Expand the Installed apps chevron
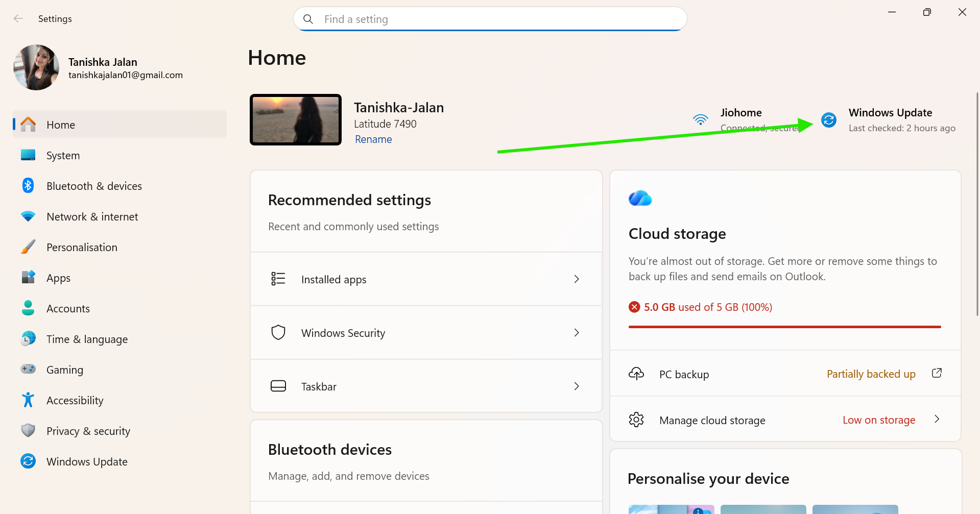The width and height of the screenshot is (980, 514). pos(577,279)
